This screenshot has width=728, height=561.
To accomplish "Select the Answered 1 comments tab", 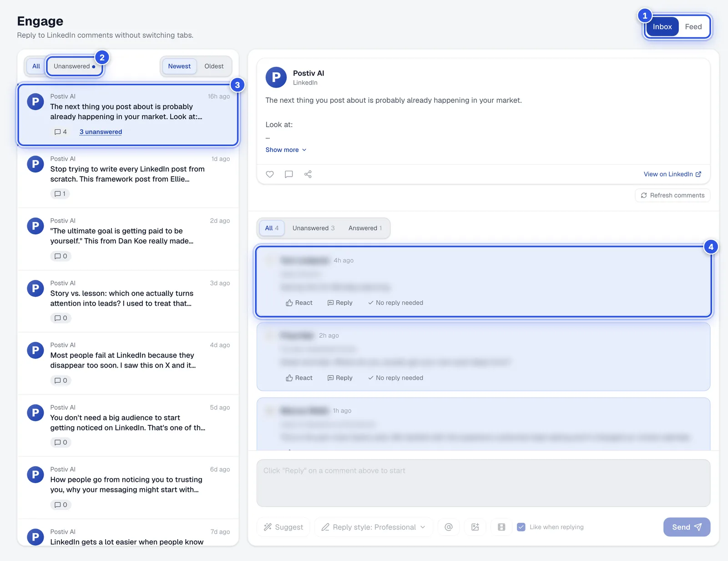I will click(x=365, y=228).
